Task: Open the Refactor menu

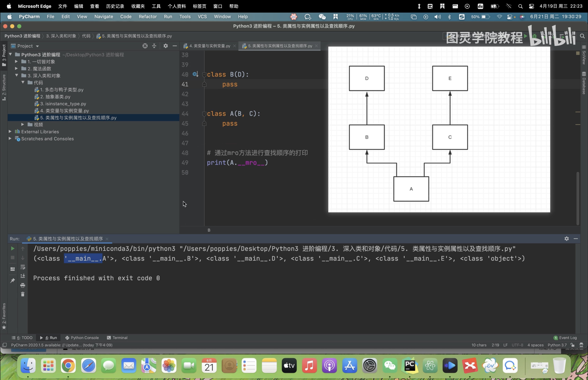Action: tap(148, 16)
